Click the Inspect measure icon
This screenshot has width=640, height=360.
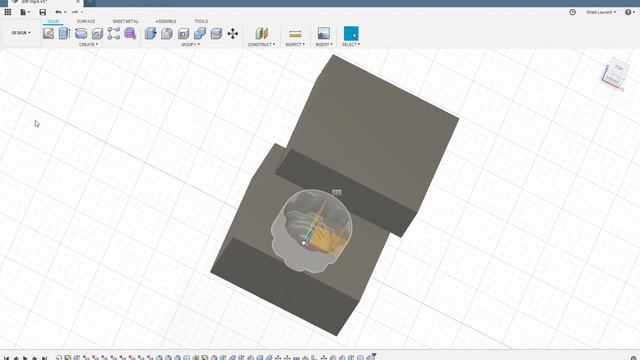pyautogui.click(x=295, y=33)
